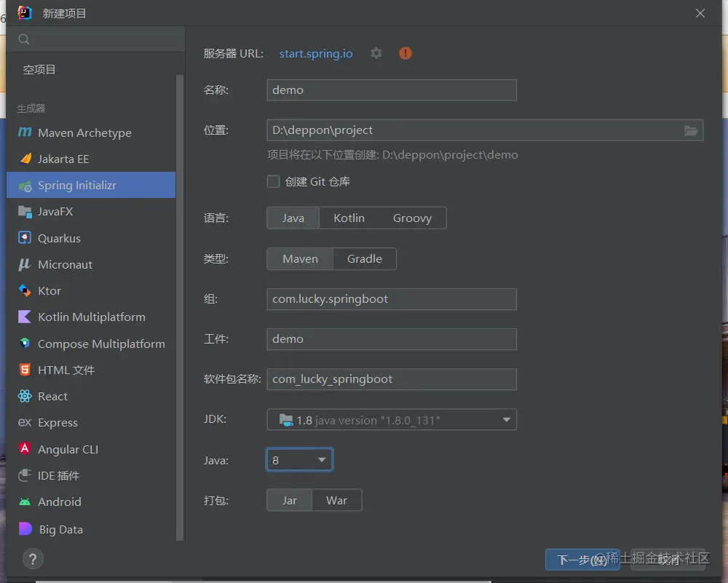
Task: Click the Express ex icon
Action: [x=25, y=422]
